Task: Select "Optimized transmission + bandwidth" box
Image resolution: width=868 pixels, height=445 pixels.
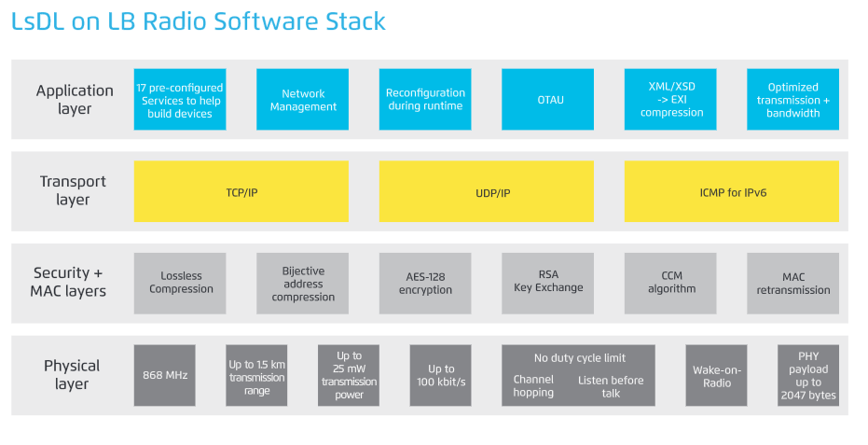Action: click(x=792, y=99)
